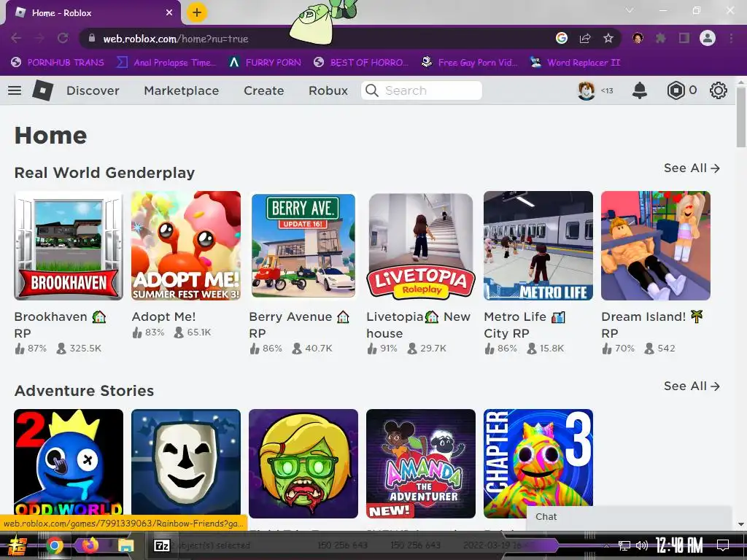The height and width of the screenshot is (560, 747).
Task: Bookmark this page with the star icon
Action: point(608,38)
